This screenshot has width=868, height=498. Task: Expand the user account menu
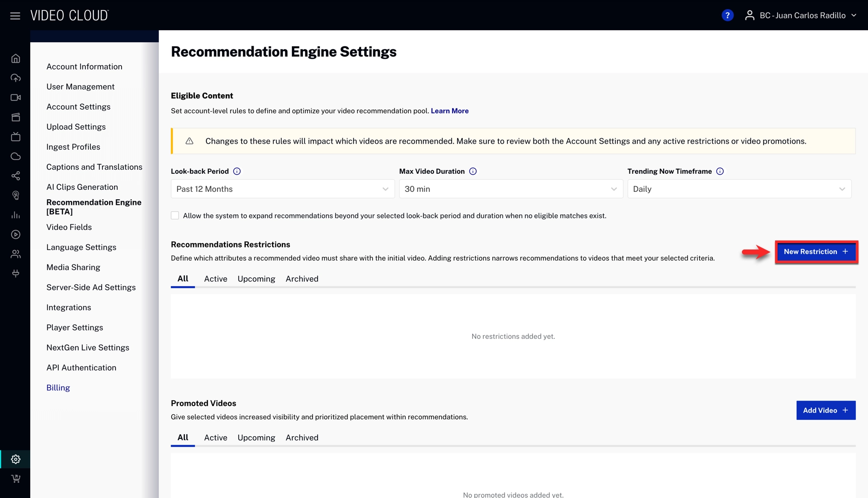pyautogui.click(x=802, y=16)
